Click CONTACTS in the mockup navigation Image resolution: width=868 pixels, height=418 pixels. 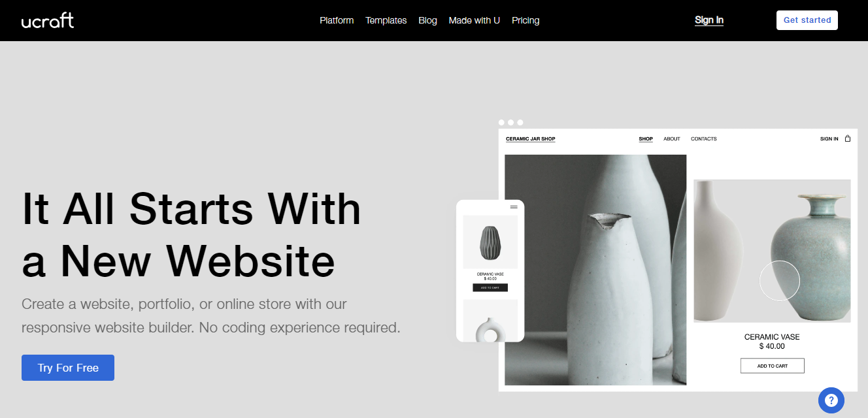click(x=704, y=138)
